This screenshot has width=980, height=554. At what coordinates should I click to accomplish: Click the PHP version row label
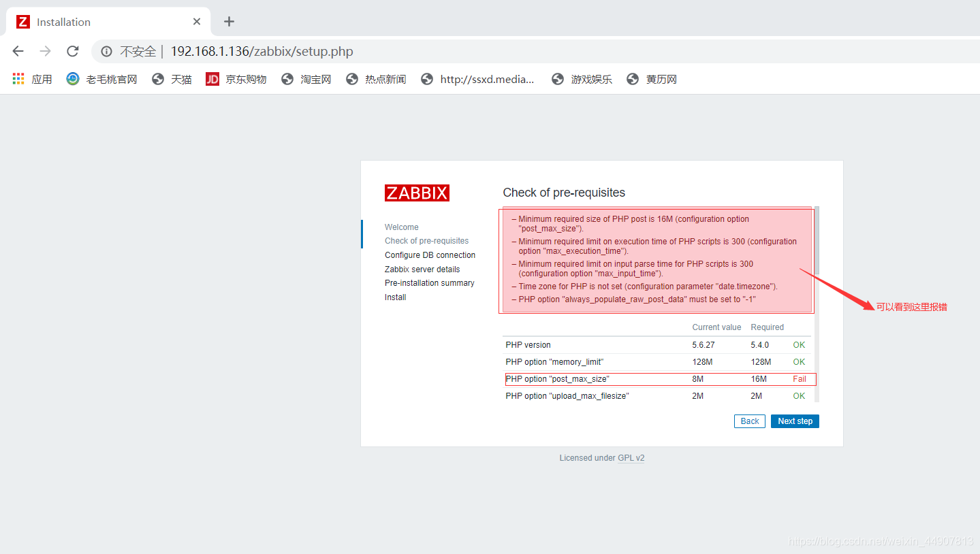pyautogui.click(x=528, y=345)
